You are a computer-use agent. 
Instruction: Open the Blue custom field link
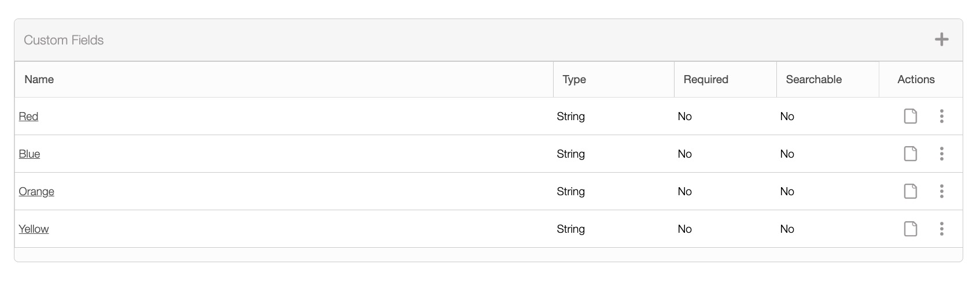[30, 154]
